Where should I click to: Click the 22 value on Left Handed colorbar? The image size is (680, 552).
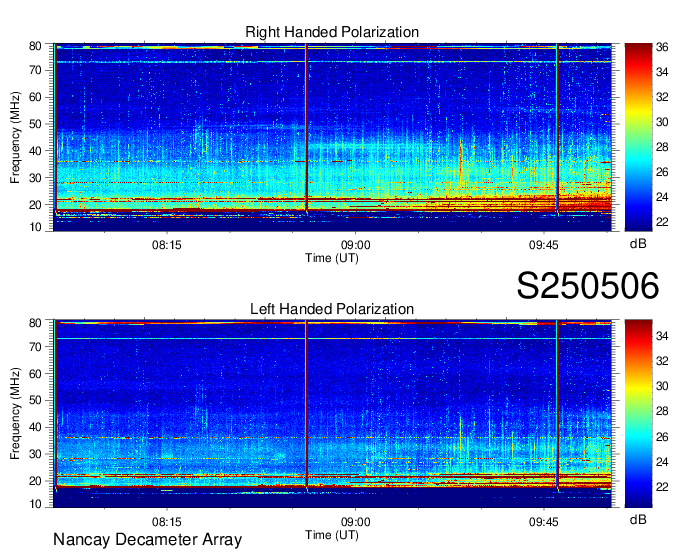(x=662, y=487)
